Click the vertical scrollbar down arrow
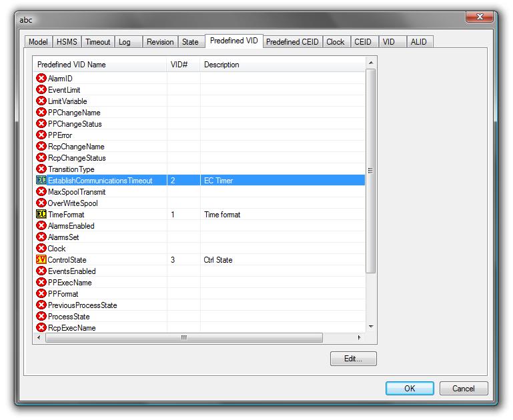Viewport: 513px width, 420px height. click(x=371, y=327)
